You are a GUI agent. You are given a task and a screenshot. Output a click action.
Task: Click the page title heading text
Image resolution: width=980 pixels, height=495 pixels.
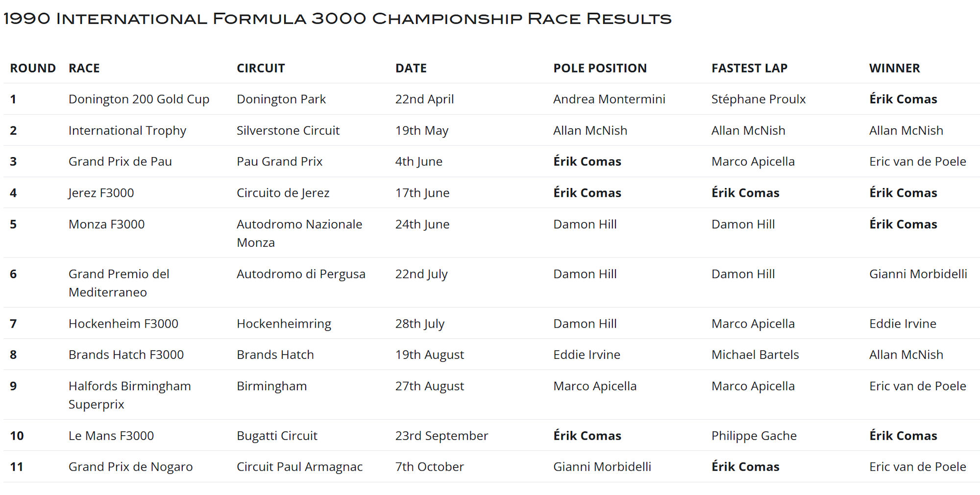[337, 19]
